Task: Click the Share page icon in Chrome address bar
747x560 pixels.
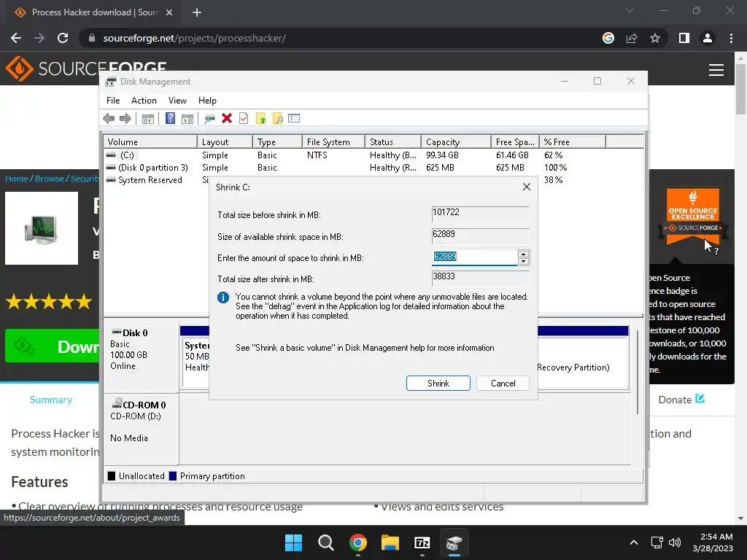Action: click(x=632, y=38)
